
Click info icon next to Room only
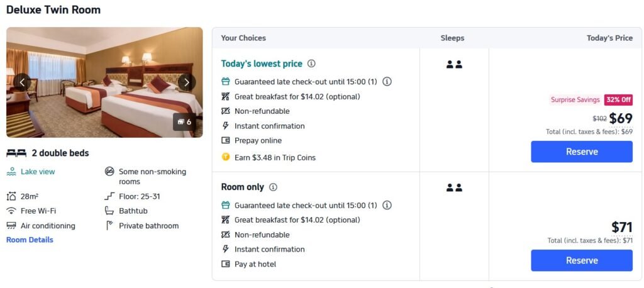click(x=273, y=187)
